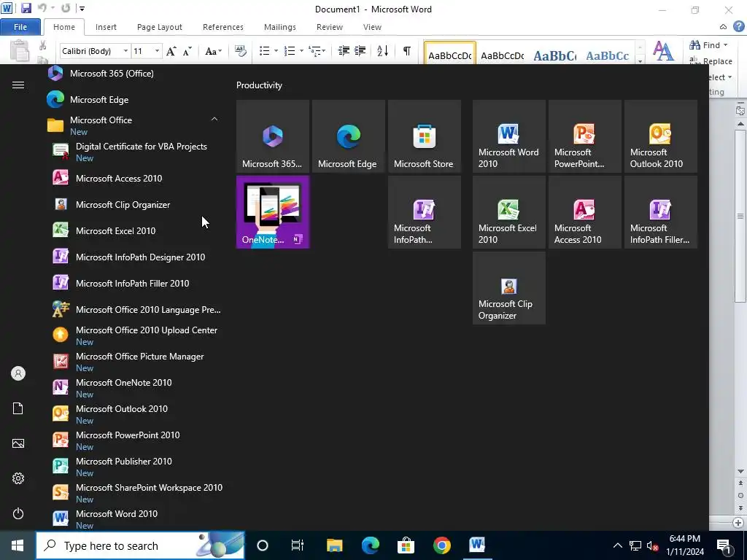Open the user account icon in Start
Image resolution: width=747 pixels, height=560 pixels.
[x=18, y=373]
